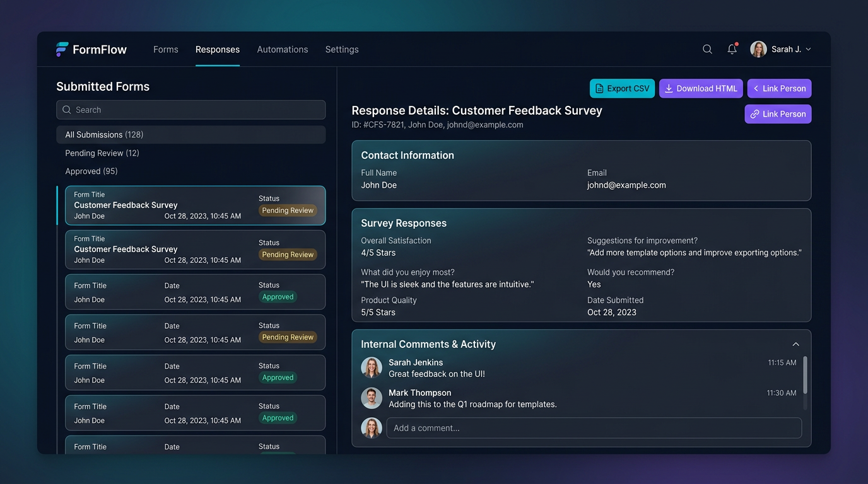Filter by Pending Review (12)
The image size is (868, 484).
(x=102, y=153)
